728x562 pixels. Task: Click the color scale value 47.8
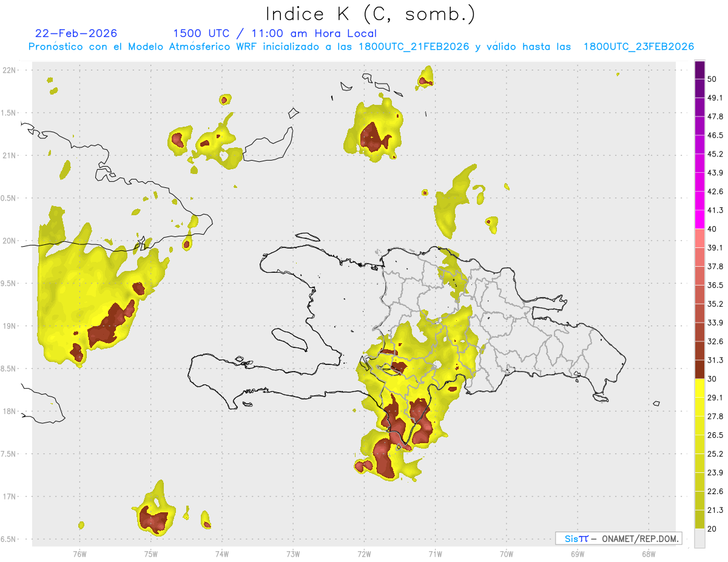point(715,116)
